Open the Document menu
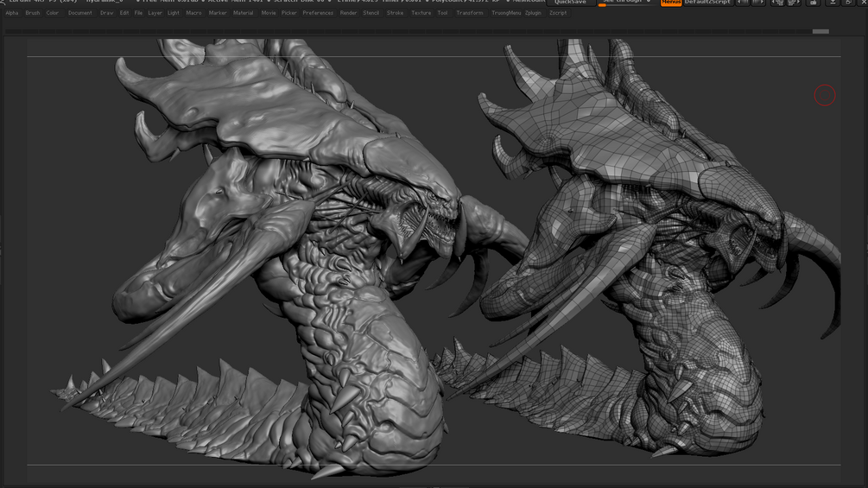 80,13
